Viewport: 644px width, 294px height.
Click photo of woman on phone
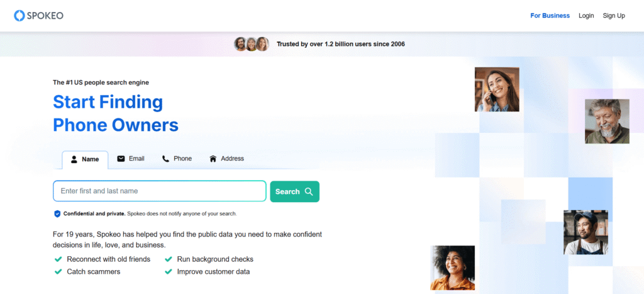pos(497,89)
